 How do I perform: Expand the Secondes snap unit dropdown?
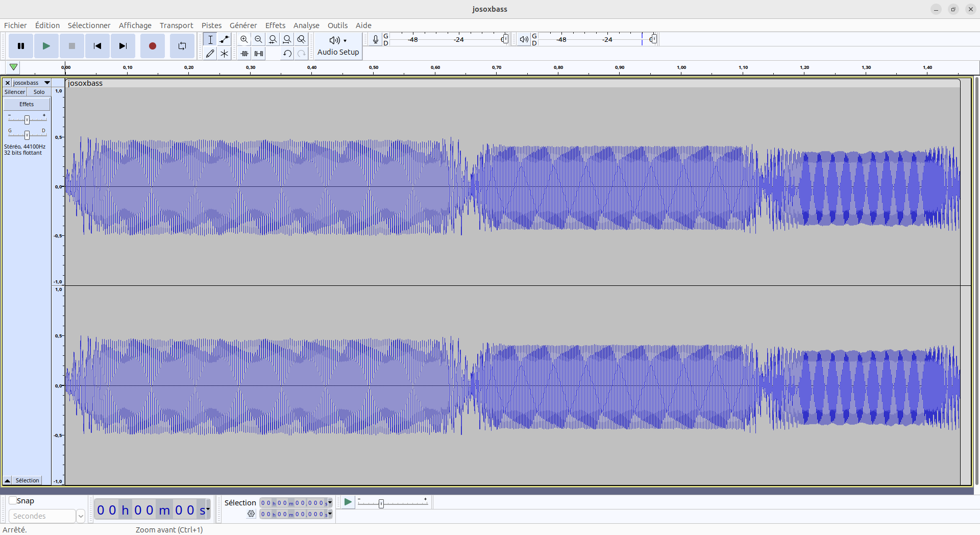[x=80, y=516]
